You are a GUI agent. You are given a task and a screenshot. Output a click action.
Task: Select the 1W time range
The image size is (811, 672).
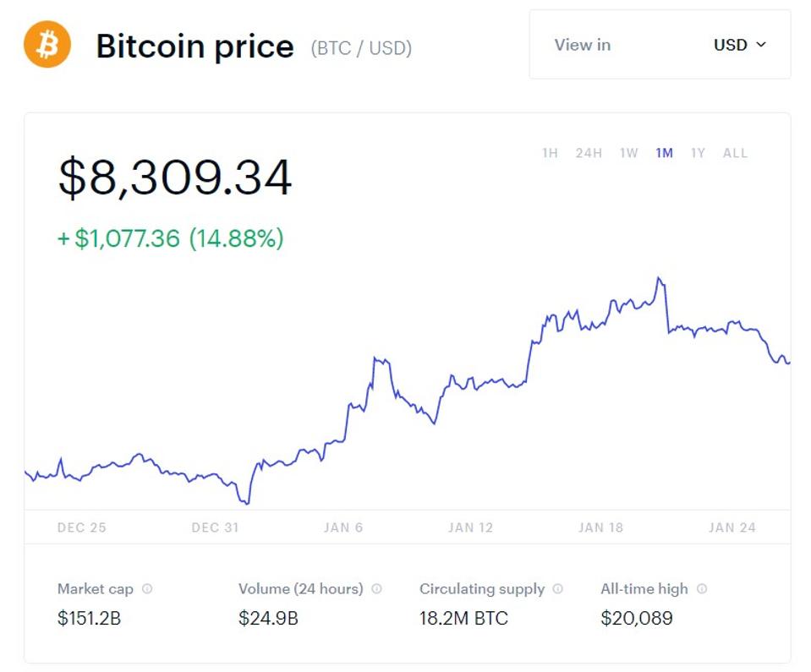pyautogui.click(x=628, y=153)
